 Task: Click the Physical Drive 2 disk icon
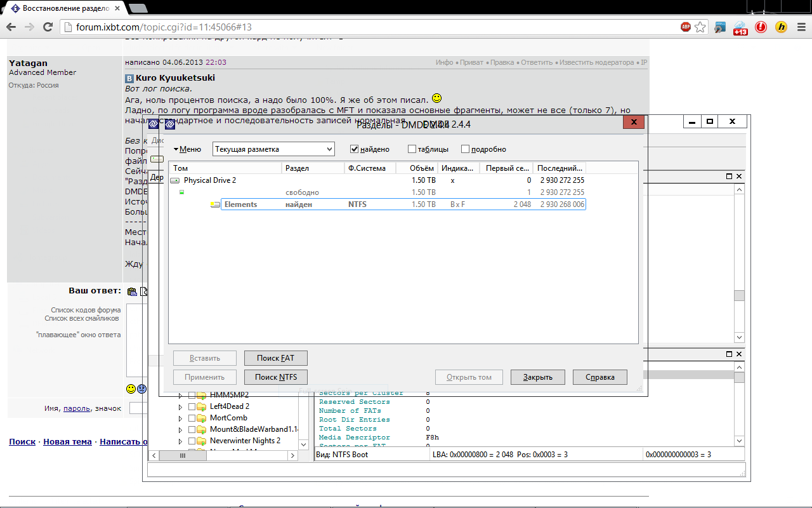175,180
